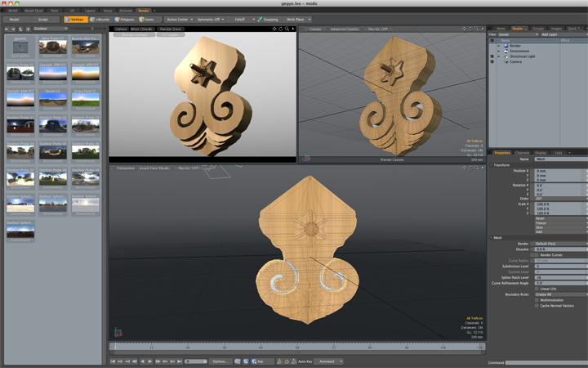Click the Dissolve percentage slider
Viewport: 588px width, 368px height.
pos(560,249)
